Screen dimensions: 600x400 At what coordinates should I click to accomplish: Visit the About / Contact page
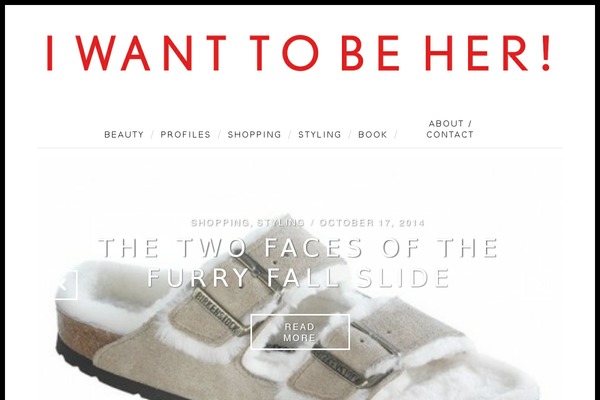point(450,129)
